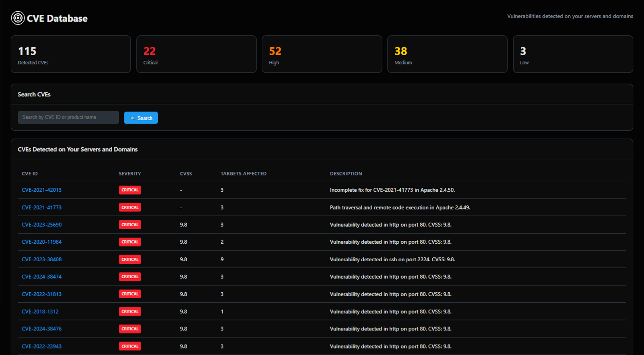This screenshot has height=355, width=644.
Task: Select the CVE-2023-38408 ssh vulnerability
Action: tap(41, 259)
